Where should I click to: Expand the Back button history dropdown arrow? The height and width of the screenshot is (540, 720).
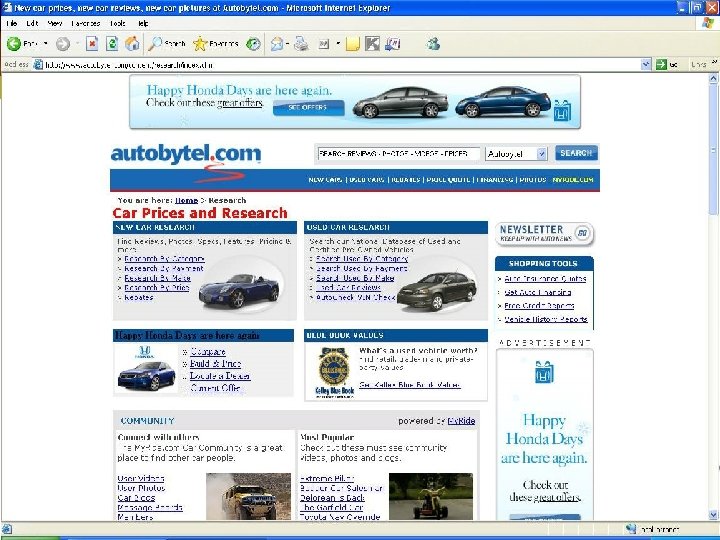(x=45, y=44)
